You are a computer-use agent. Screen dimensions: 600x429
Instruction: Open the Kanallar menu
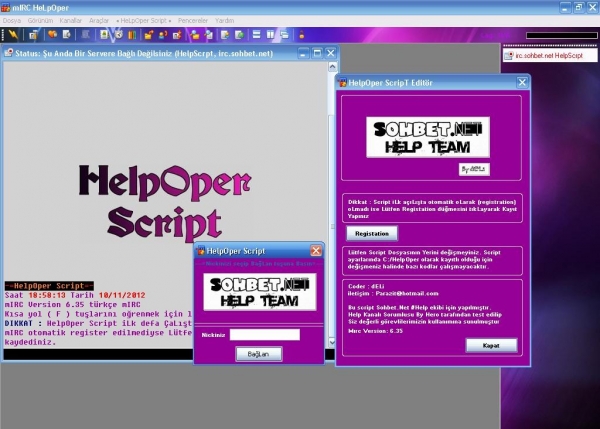pyautogui.click(x=70, y=21)
